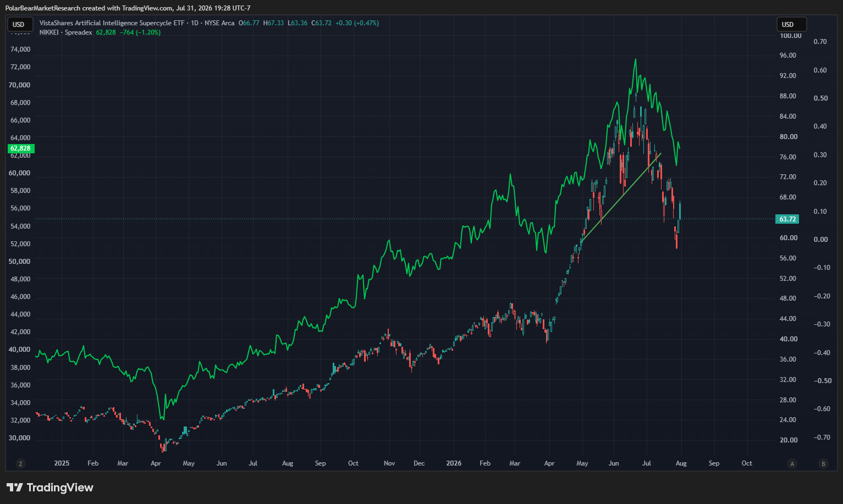Click the 50,000 level on left scale

point(20,262)
